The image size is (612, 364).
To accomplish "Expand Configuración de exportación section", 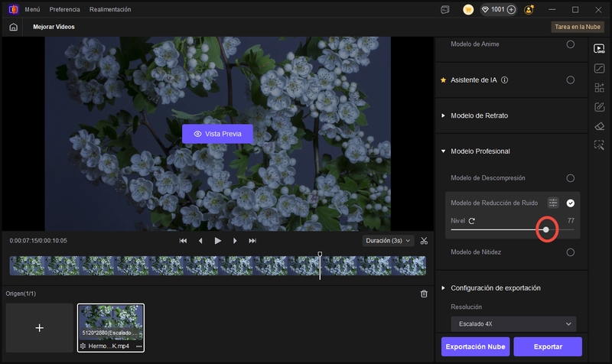I will point(443,288).
